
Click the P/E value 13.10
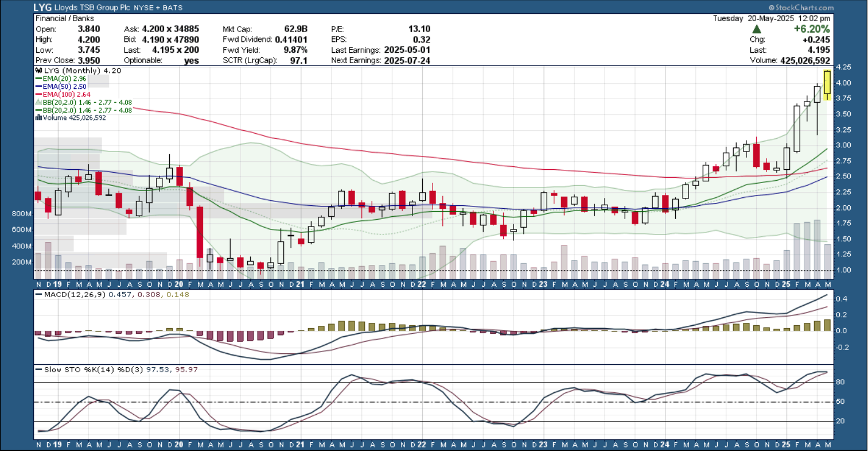(419, 29)
